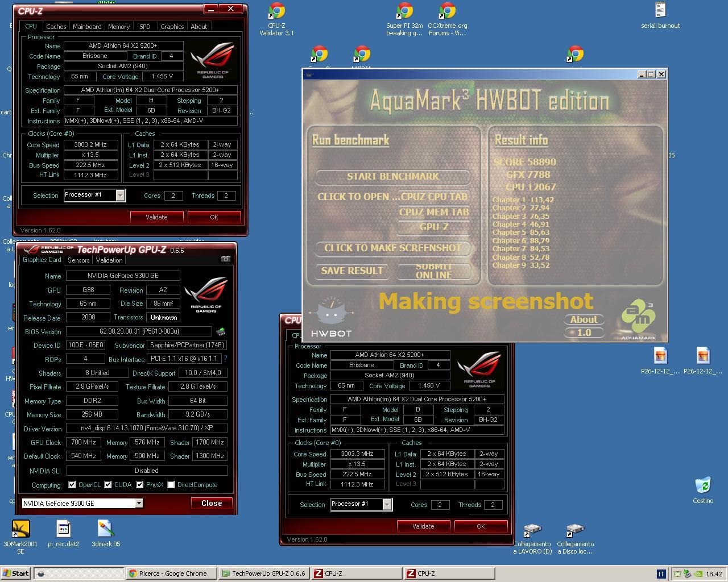Click HWBOT logo in AquaMark window
The height and width of the screenshot is (582, 728).
click(x=332, y=317)
